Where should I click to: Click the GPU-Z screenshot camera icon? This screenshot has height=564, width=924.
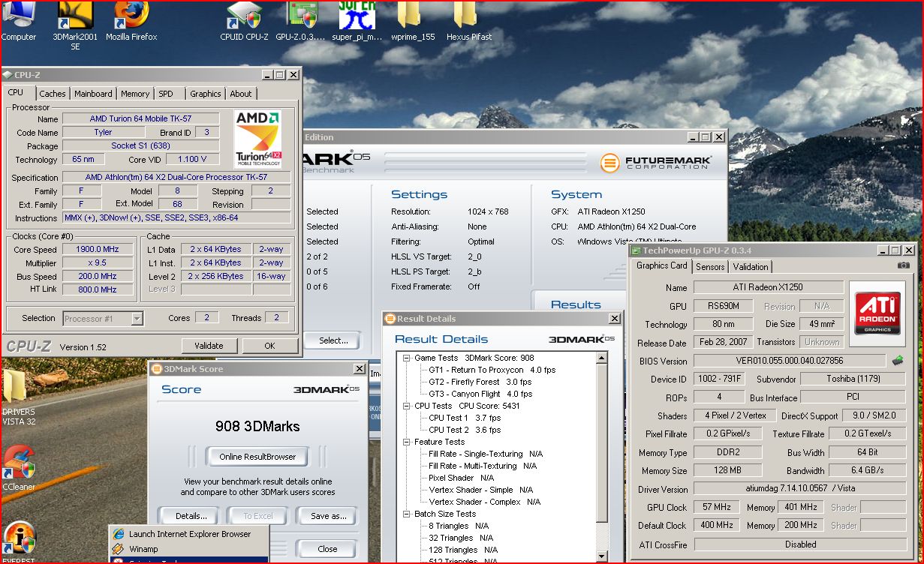click(904, 265)
